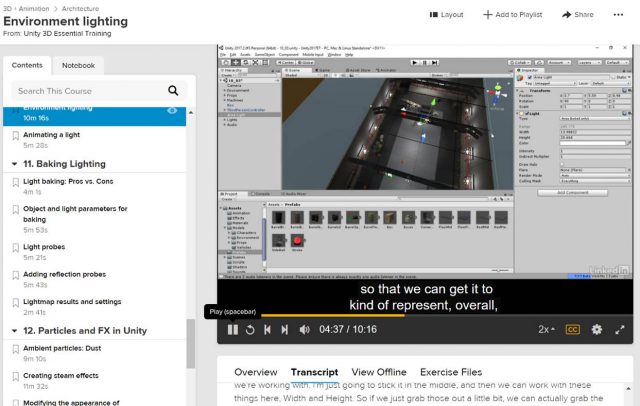
Task: Bookmark the Animating a light video
Action: tap(16, 135)
